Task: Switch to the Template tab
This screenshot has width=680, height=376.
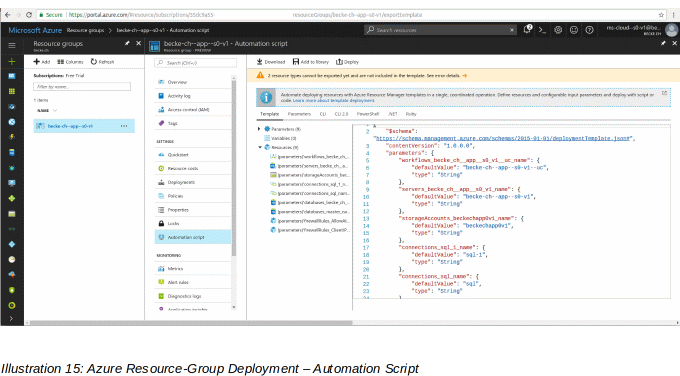Action: pos(269,114)
